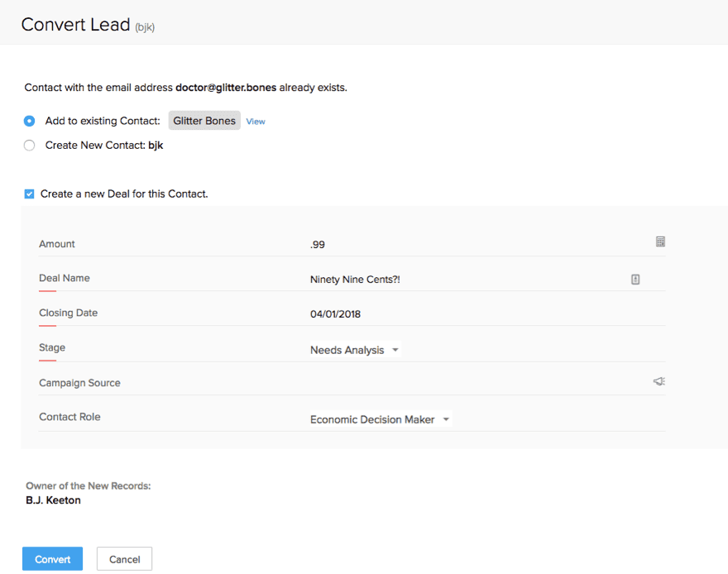Click the record lookup icon next to Deal Name
The width and height of the screenshot is (728, 574).
(635, 280)
